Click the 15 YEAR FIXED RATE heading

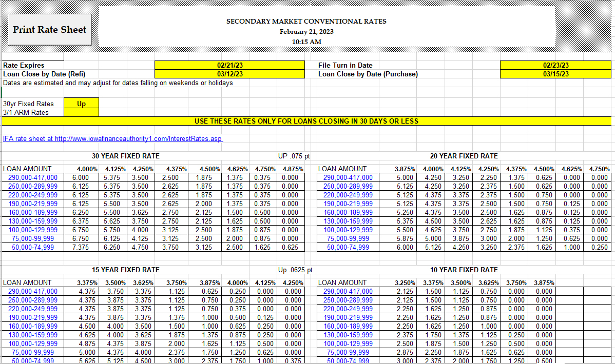coord(126,270)
